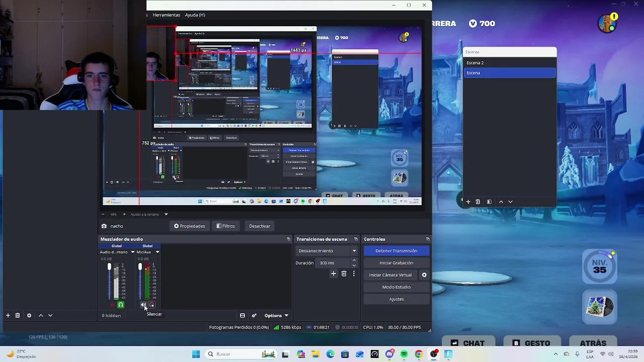The image size is (644, 362).
Task: Click Iniciar Grabación button
Action: (396, 262)
